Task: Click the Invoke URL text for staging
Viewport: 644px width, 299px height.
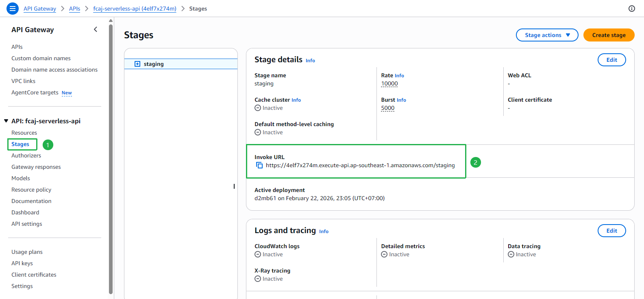Action: tap(360, 165)
